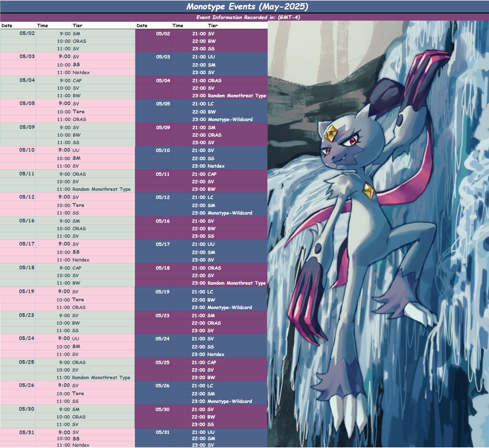Click Monotype-Wildcard at 05/05 23:00
This screenshot has width=489, height=448.
point(230,119)
